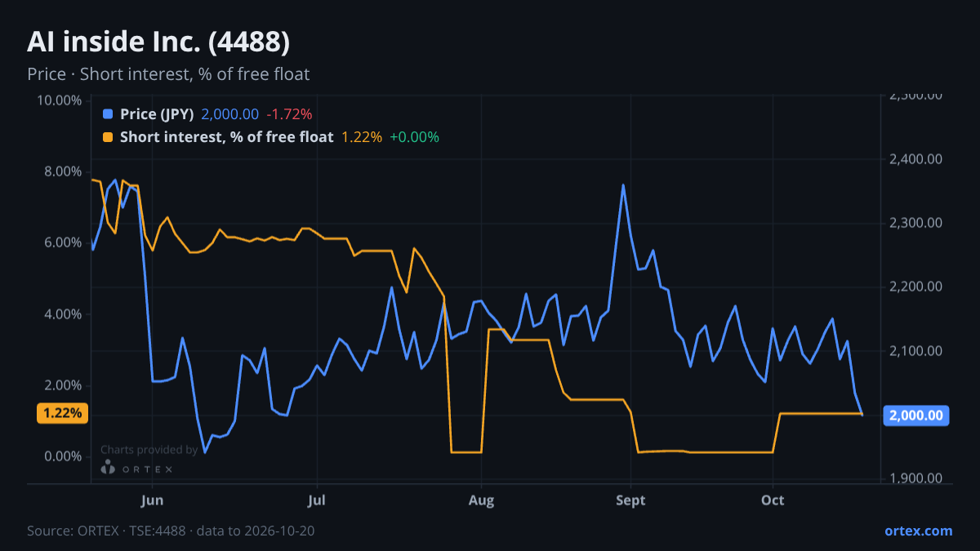
Task: Open the ortex.com link
Action: pos(919,531)
